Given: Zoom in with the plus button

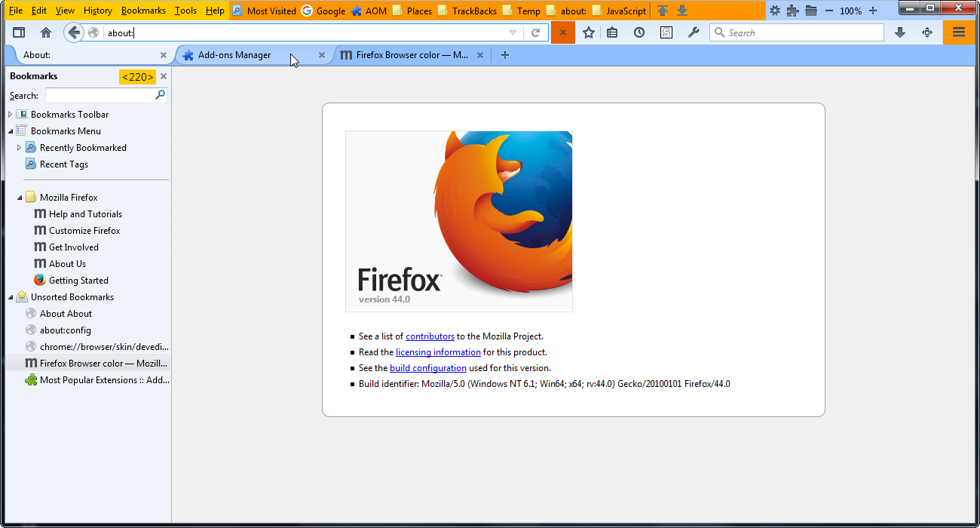Looking at the screenshot, I should click(x=873, y=11).
